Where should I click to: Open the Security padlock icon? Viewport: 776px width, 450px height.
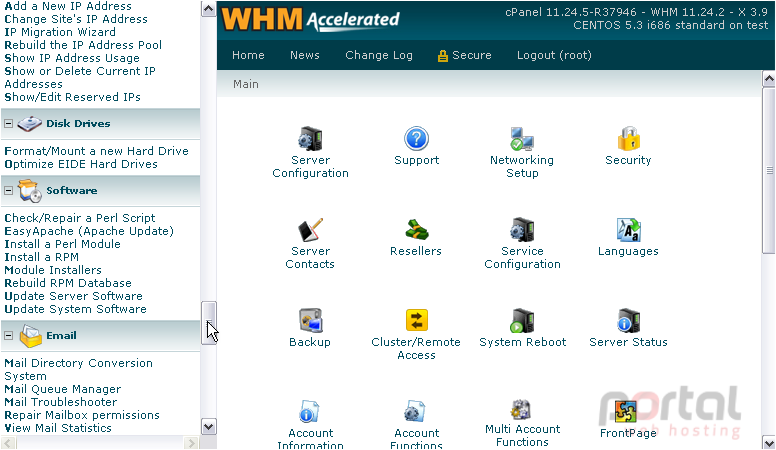629,139
